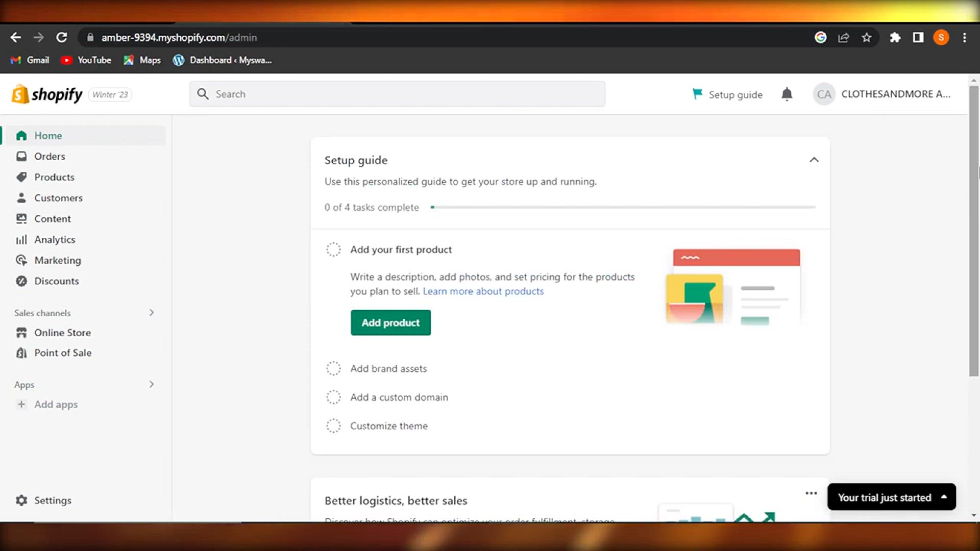
Task: Open notifications bell icon
Action: tap(787, 94)
